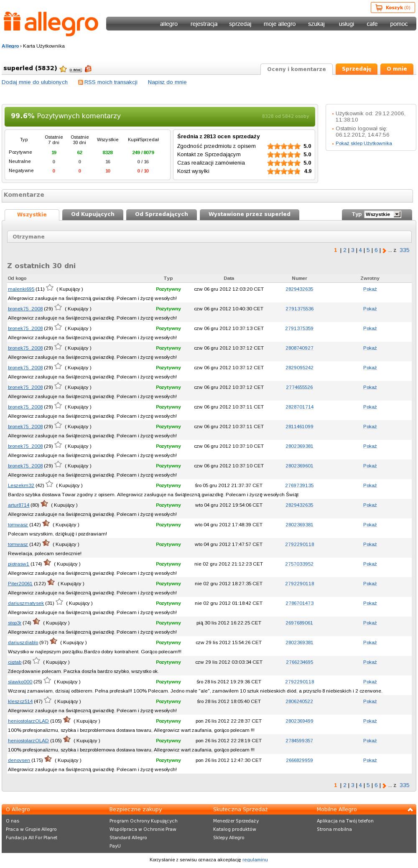
Task: Open the sprzedaj menu item
Action: point(240,24)
